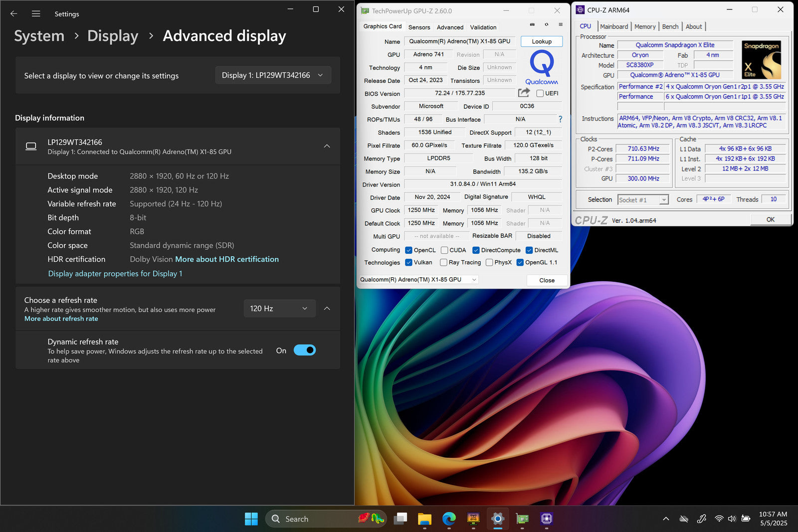The width and height of the screenshot is (798, 532).
Task: Open Wi-Fi network tray icon
Action: pos(719,519)
